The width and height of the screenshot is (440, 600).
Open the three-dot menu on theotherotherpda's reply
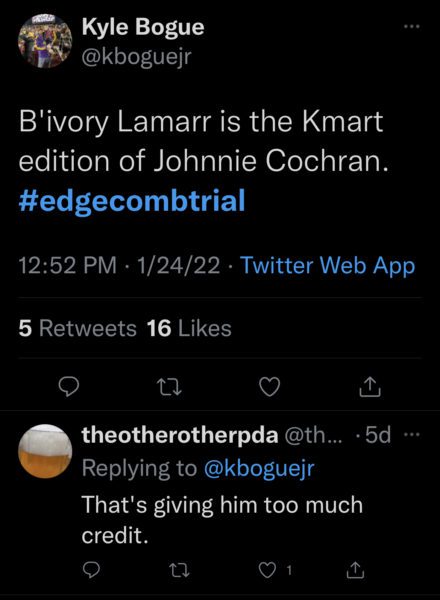pos(412,434)
